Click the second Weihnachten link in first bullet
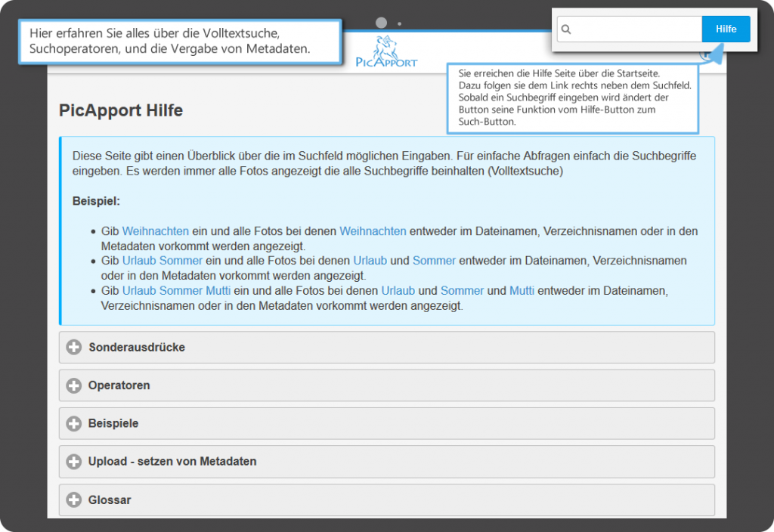 [x=373, y=231]
